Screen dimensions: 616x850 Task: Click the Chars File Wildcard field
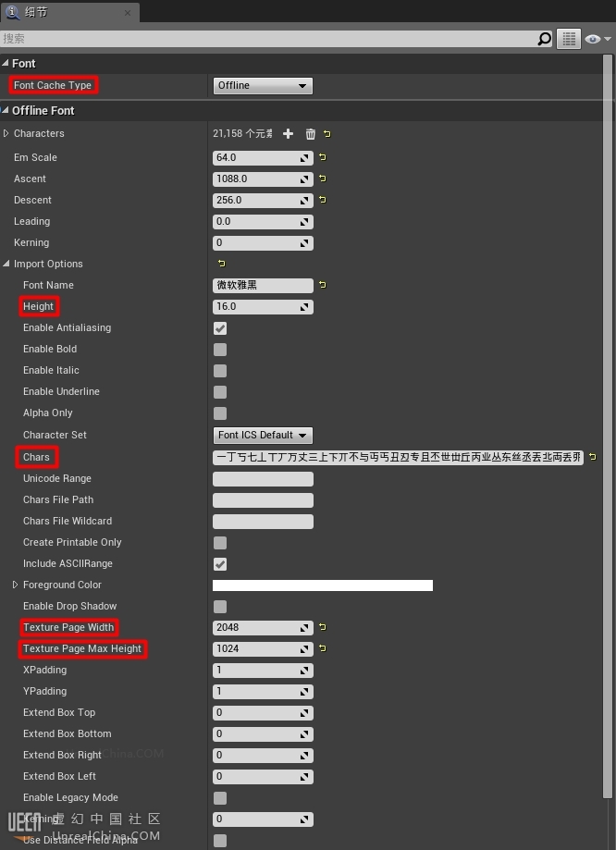(263, 522)
